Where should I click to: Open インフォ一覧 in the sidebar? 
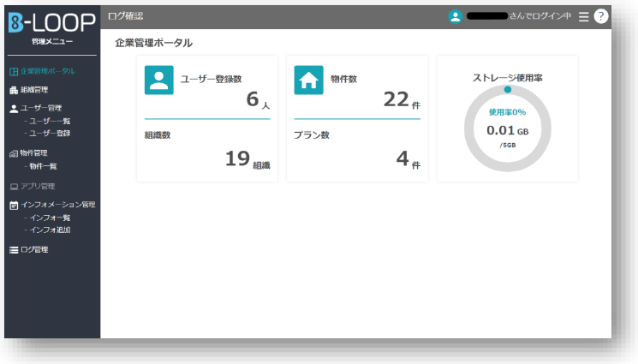50,218
